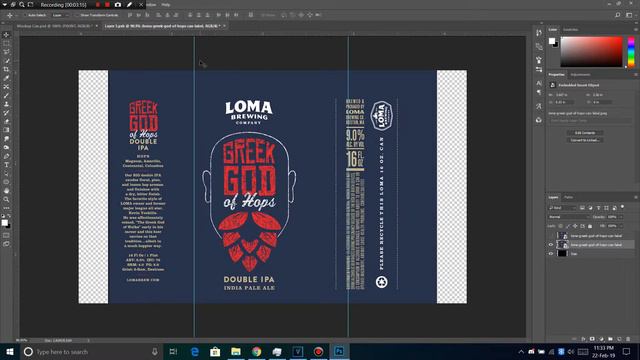640x360 pixels.
Task: Add layer style fx icon
Action: tap(583, 339)
